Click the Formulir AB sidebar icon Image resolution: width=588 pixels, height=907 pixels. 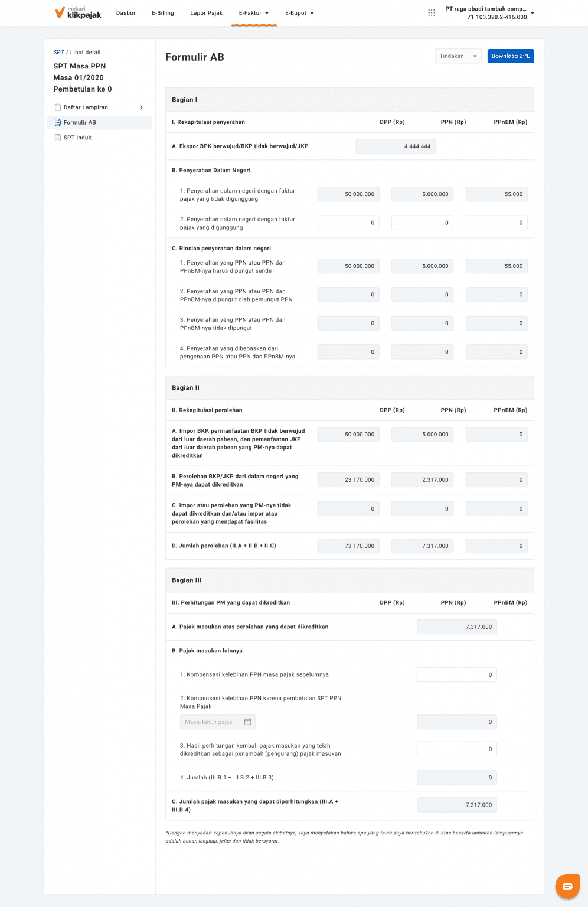coord(58,123)
